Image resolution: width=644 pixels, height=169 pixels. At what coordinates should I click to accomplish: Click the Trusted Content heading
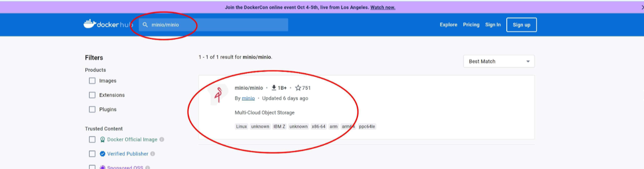104,129
